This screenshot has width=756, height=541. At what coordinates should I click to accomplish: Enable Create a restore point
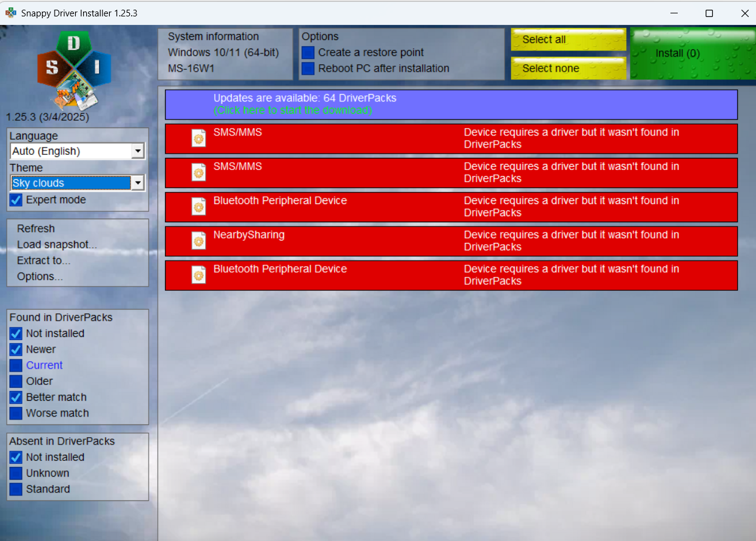tap(308, 53)
